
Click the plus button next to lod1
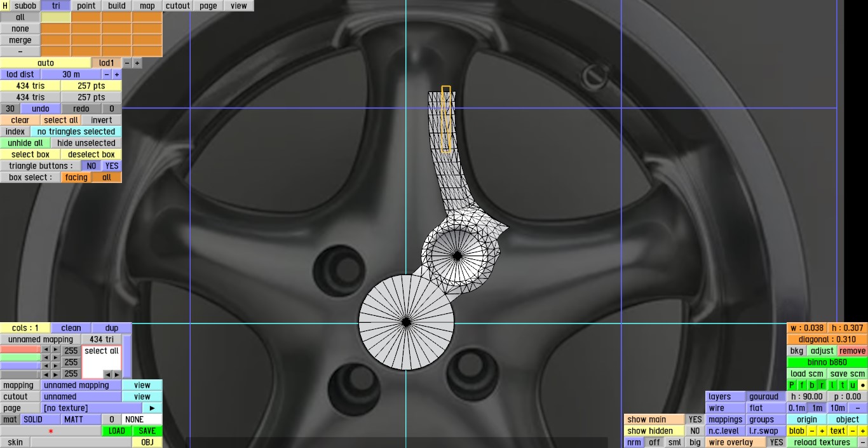pos(137,63)
